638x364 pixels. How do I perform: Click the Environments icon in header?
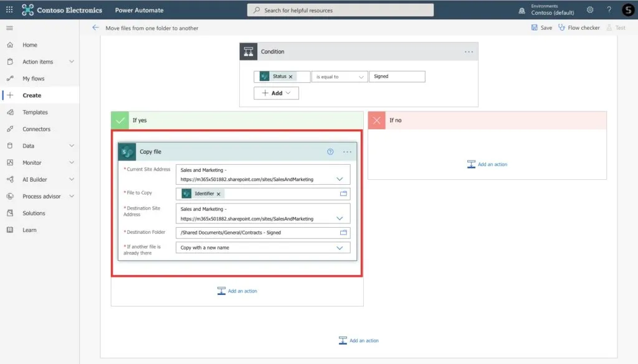pos(521,11)
